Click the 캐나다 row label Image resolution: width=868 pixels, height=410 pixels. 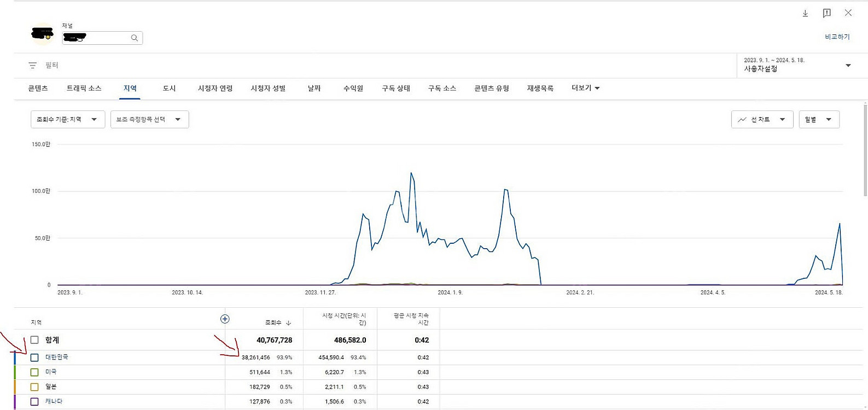[54, 401]
